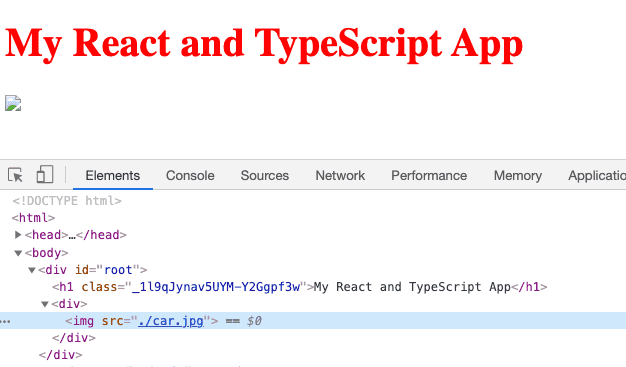The image size is (626, 367).
Task: Open the Sources tab
Action: [x=265, y=175]
